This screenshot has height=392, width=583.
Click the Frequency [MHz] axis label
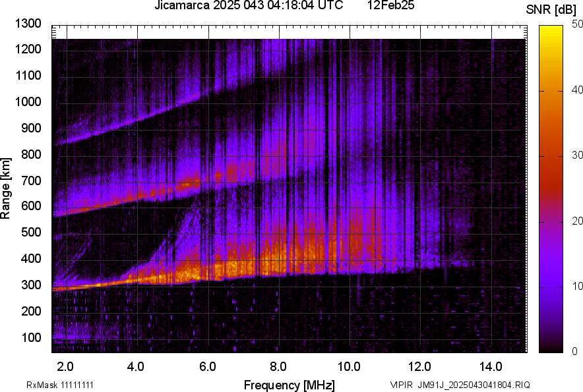289,385
